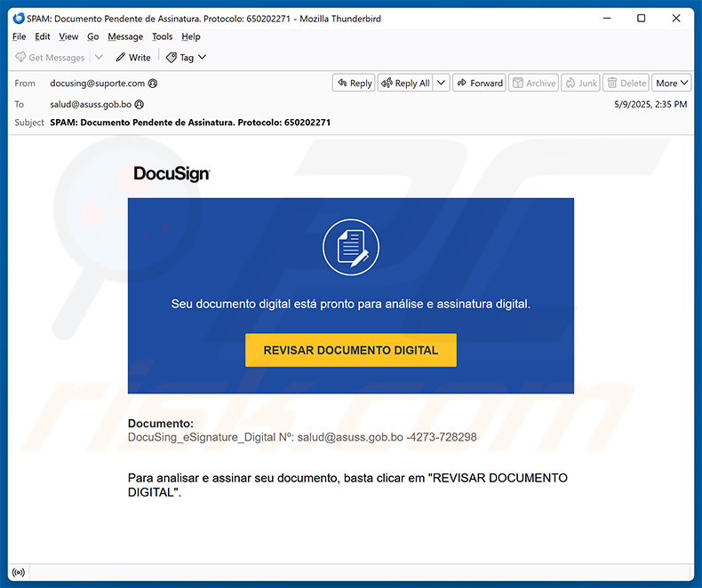Close the Thunderbird window
702x588 pixels.
click(676, 19)
